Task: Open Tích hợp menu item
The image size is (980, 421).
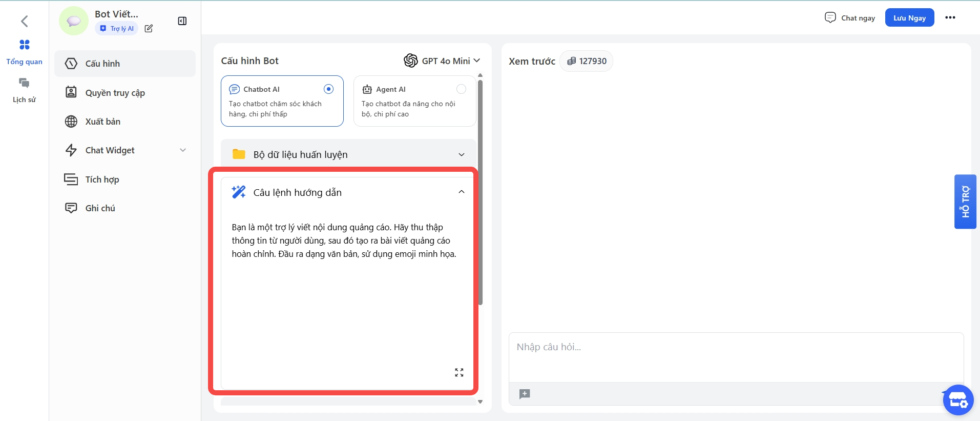Action: tap(102, 179)
